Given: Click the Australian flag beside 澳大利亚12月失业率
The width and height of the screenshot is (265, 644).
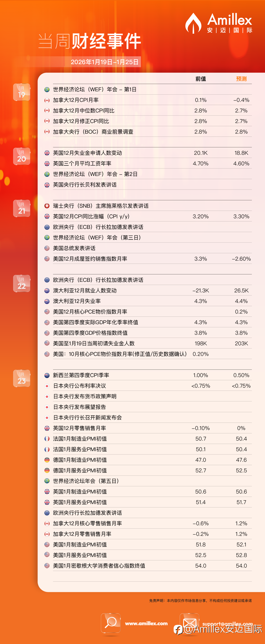Looking at the screenshot, I should pyautogui.click(x=47, y=301).
